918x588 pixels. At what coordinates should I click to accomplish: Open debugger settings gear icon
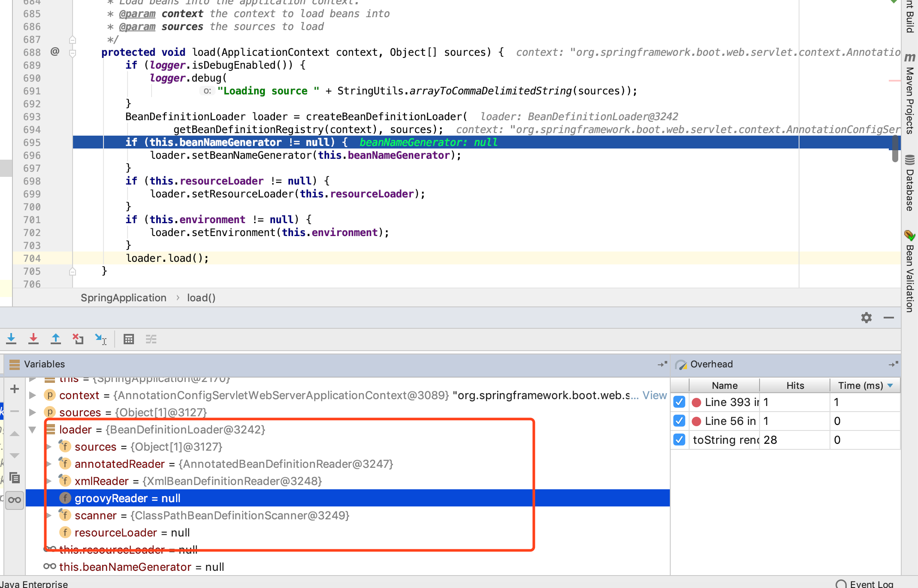point(866,318)
